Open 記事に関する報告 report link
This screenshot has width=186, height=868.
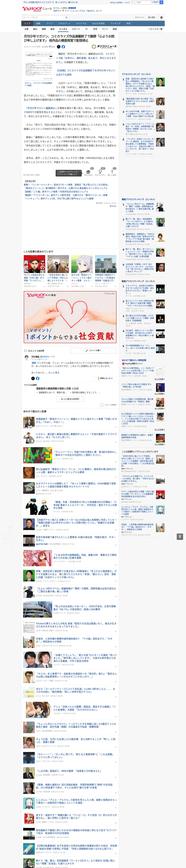32,175
